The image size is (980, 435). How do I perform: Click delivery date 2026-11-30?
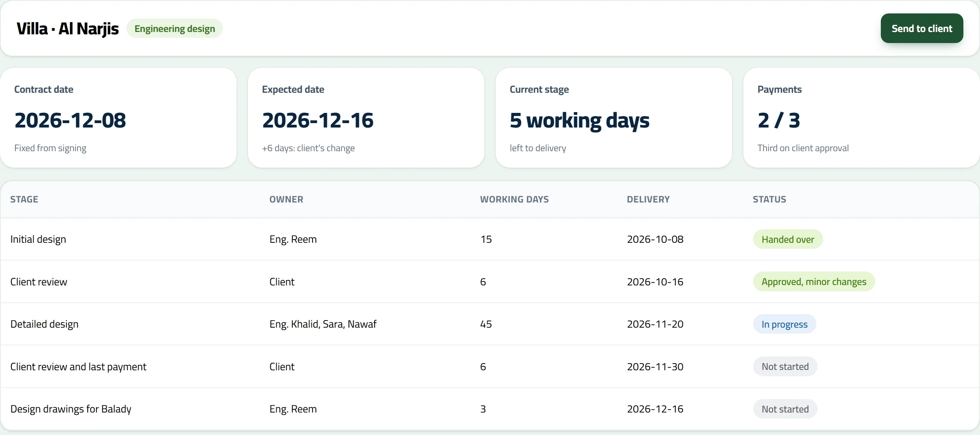point(655,367)
